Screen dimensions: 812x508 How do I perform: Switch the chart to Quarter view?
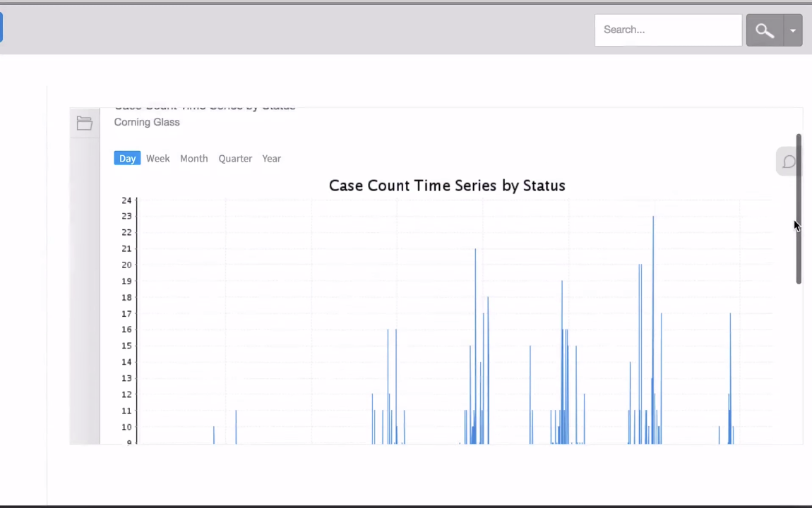[x=235, y=158]
